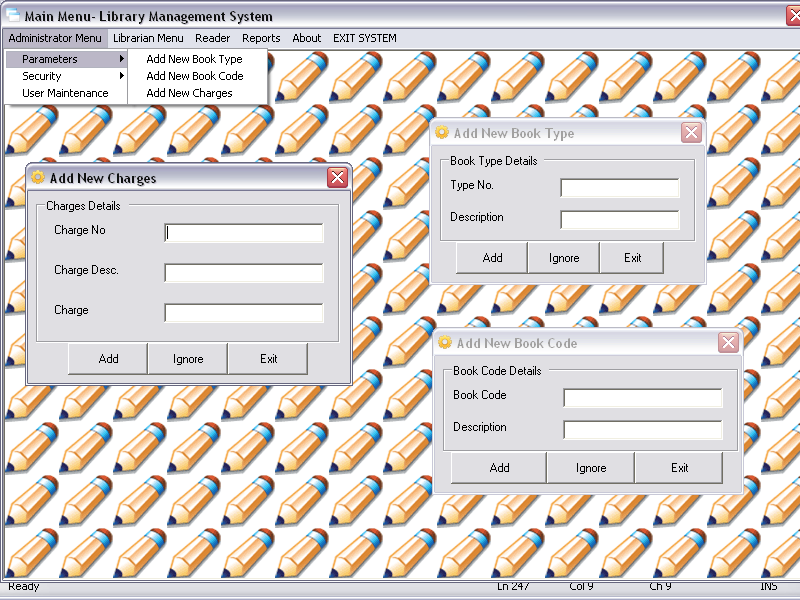Screen dimensions: 800x600
Task: Click EXIT SYSTEM in the menu bar
Action: click(365, 38)
